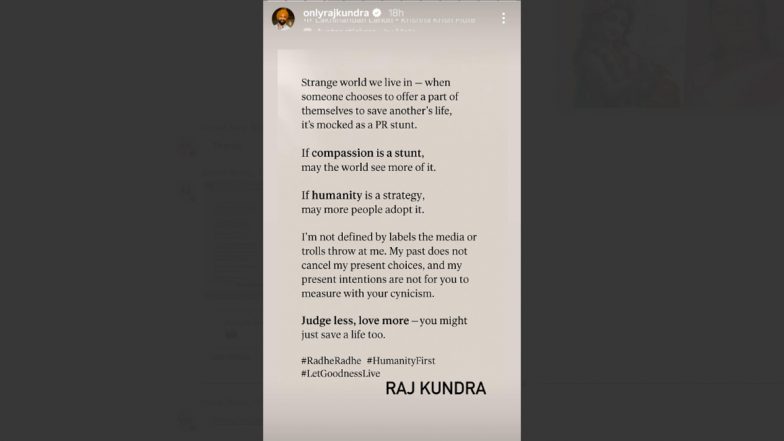
Task: Open the onlyrajkundra username link
Action: tap(336, 12)
